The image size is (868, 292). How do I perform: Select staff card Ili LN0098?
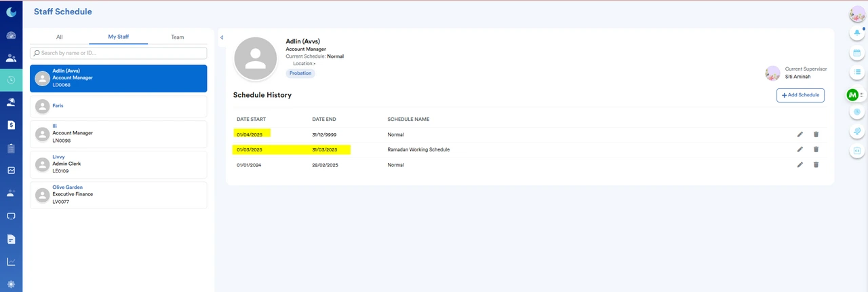coord(119,134)
